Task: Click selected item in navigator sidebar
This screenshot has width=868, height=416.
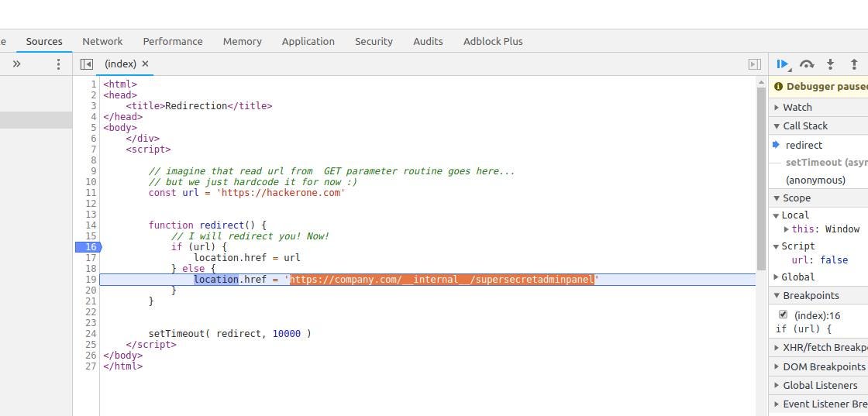Action: tap(36, 120)
